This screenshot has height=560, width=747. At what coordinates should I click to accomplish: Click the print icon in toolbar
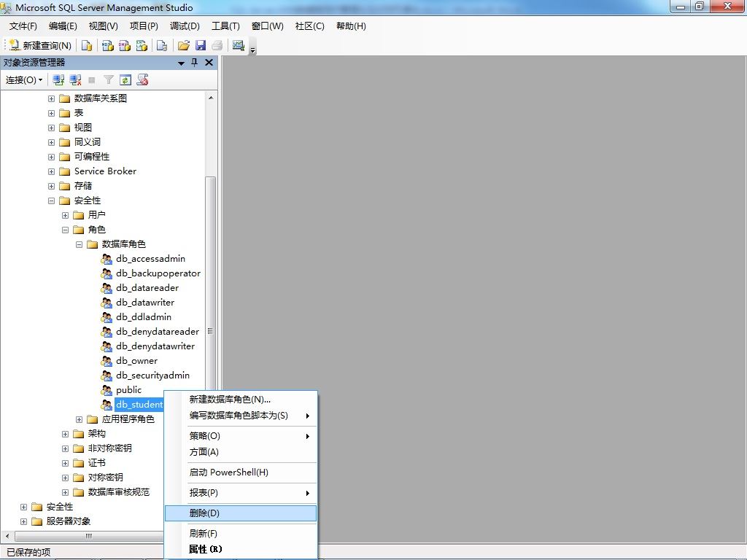pyautogui.click(x=217, y=45)
